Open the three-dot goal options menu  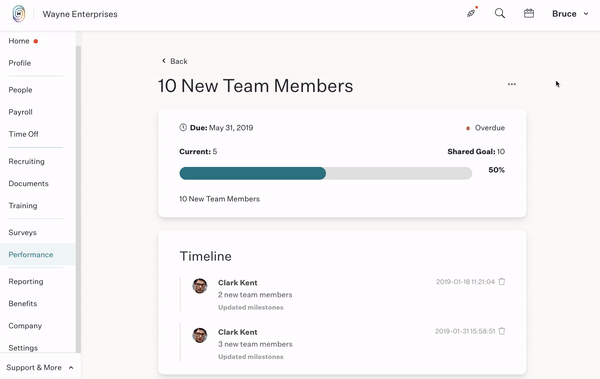click(512, 84)
